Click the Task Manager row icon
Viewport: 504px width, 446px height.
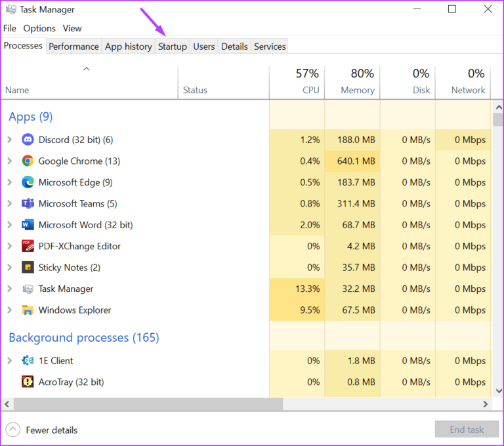click(x=28, y=289)
